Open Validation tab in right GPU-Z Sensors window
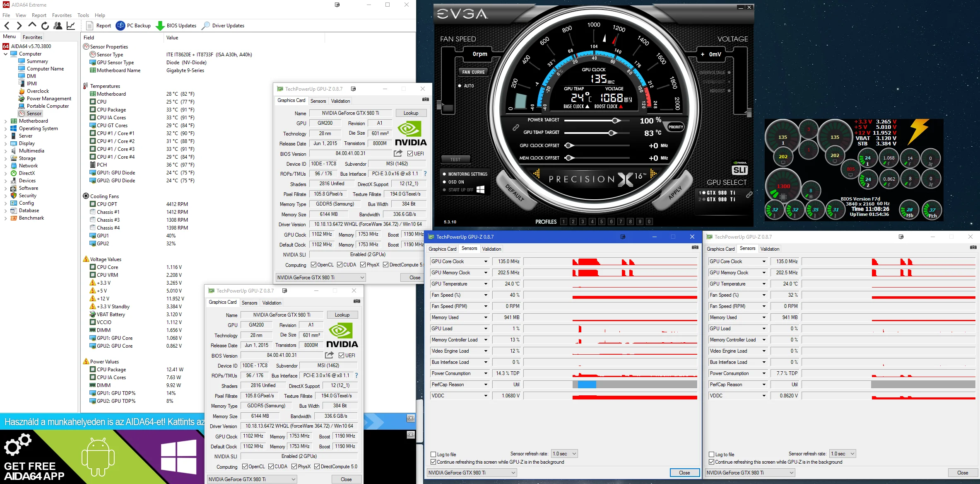The width and height of the screenshot is (980, 484). (x=770, y=249)
